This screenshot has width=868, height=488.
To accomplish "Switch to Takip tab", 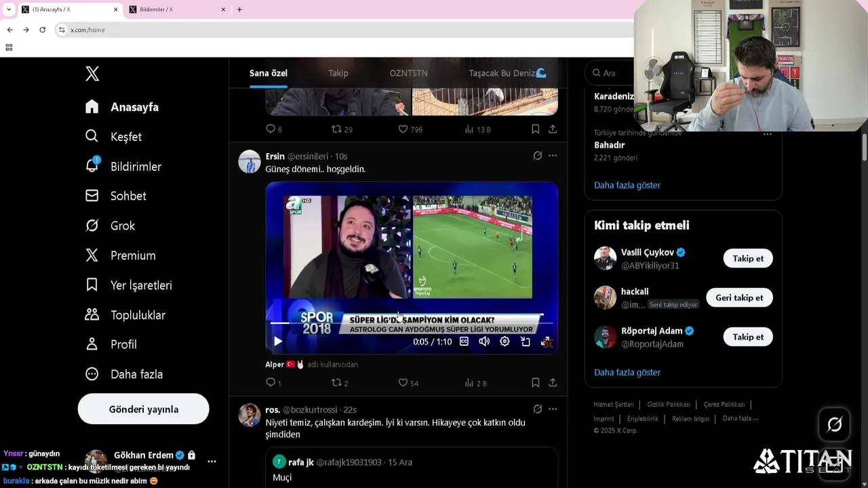I will pyautogui.click(x=338, y=73).
